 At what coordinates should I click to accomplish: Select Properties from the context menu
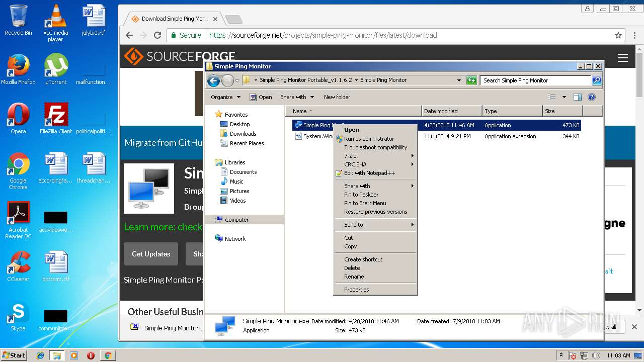(x=376, y=290)
